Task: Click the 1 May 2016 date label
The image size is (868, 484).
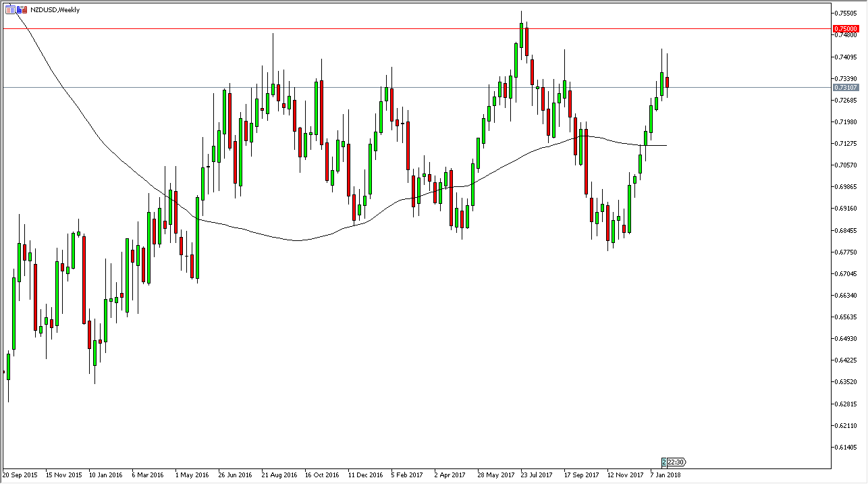Action: tap(192, 475)
